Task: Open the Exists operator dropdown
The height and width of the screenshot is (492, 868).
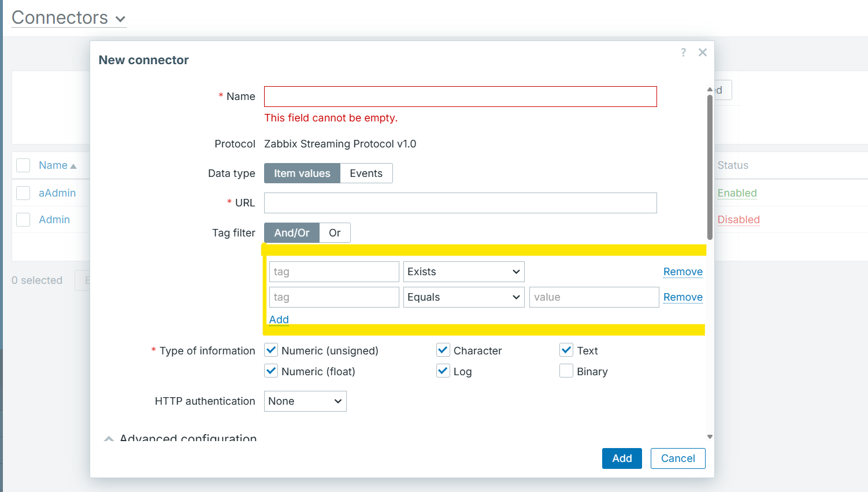Action: [463, 272]
